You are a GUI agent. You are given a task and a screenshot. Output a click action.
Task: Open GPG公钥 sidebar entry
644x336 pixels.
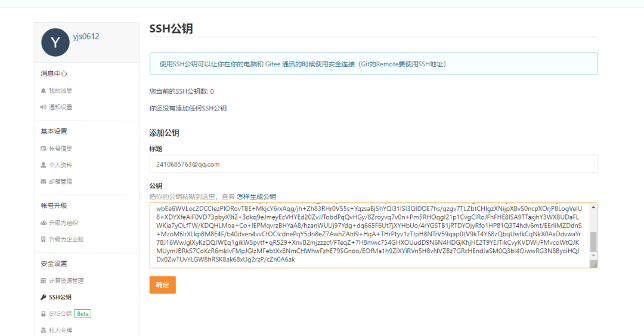tap(60, 314)
